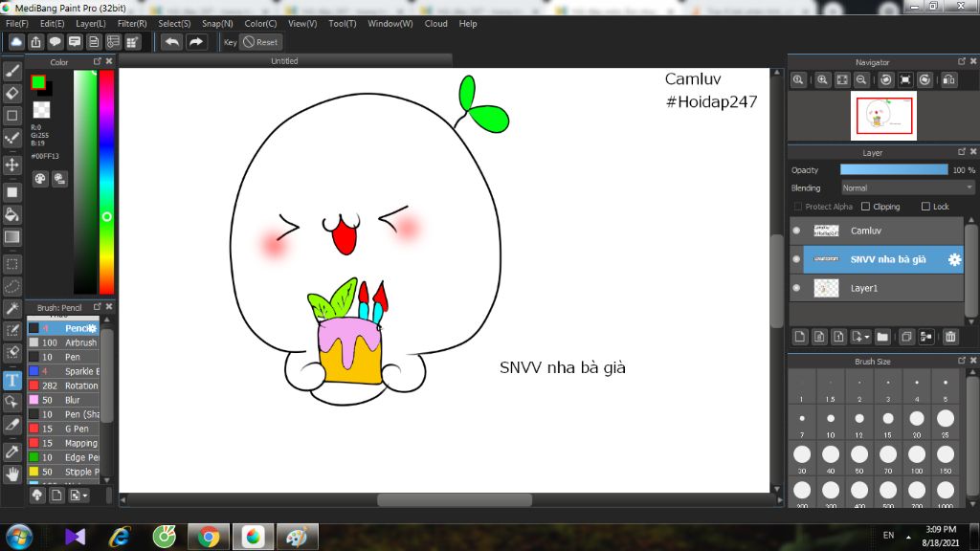Expand the add special layer dropdown

(860, 337)
